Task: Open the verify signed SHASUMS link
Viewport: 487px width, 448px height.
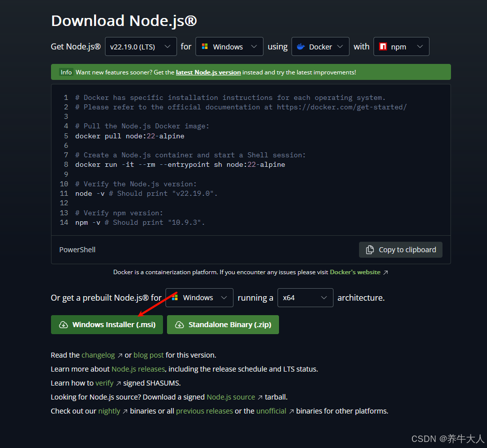Action: click(104, 383)
